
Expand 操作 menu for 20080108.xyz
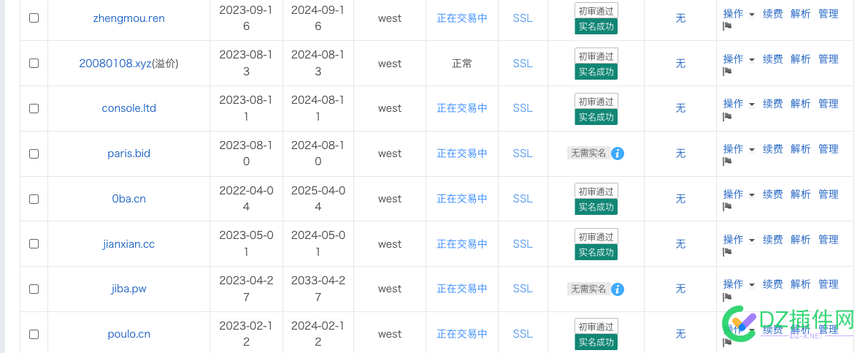[x=739, y=58]
